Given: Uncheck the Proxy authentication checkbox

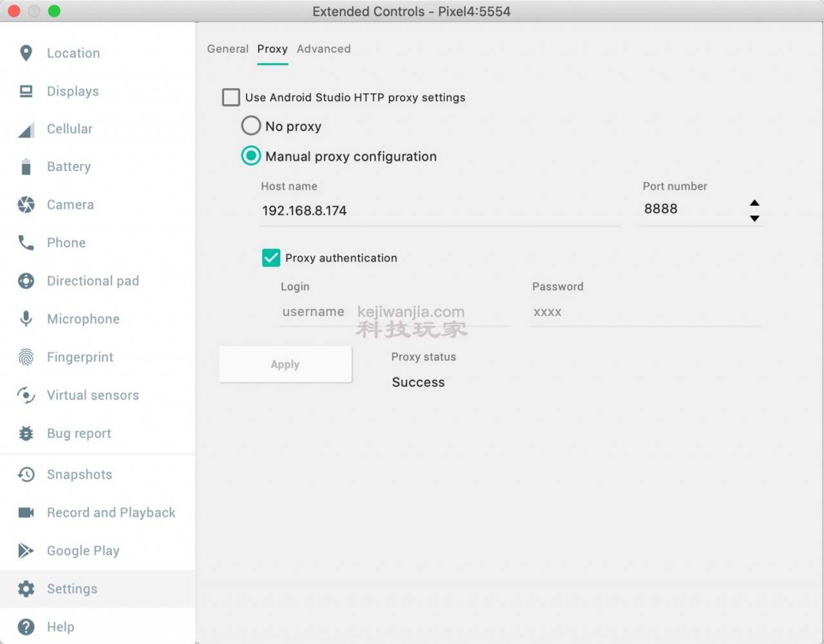Looking at the screenshot, I should coord(271,258).
